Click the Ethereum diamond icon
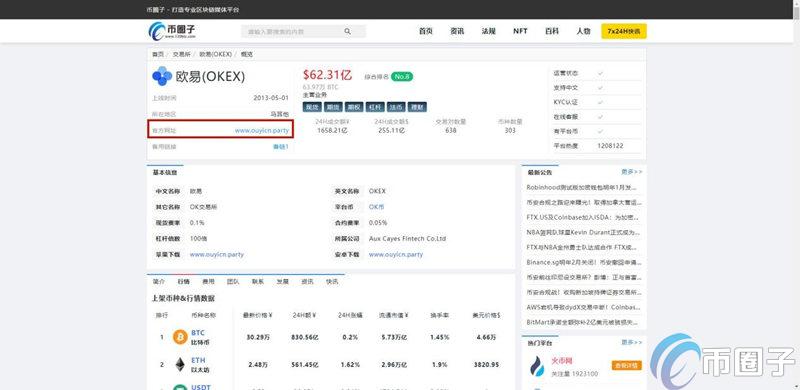800x390 pixels. [180, 364]
